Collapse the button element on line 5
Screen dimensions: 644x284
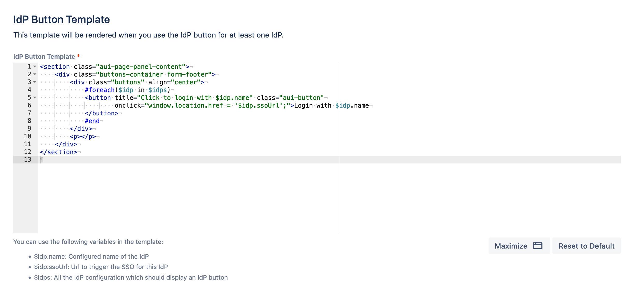[x=35, y=98]
